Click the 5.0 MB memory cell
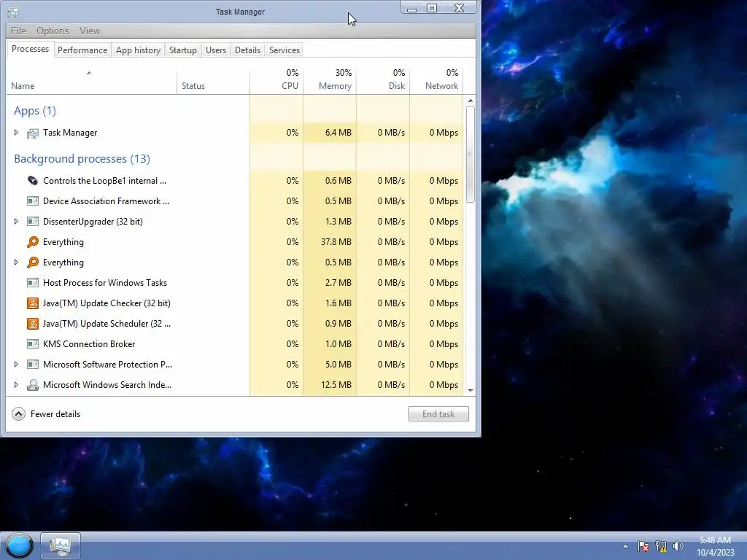The height and width of the screenshot is (560, 747). [330, 365]
